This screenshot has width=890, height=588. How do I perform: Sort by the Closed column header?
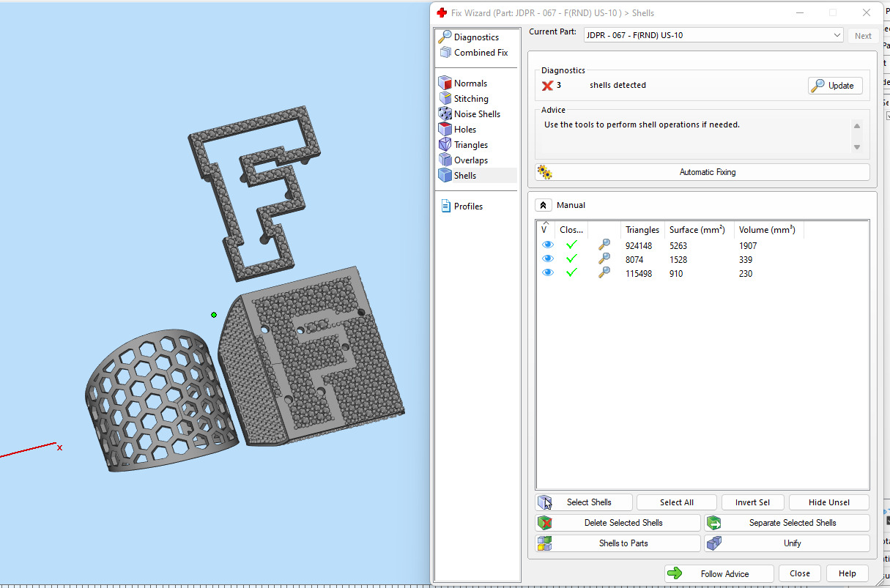(x=571, y=230)
